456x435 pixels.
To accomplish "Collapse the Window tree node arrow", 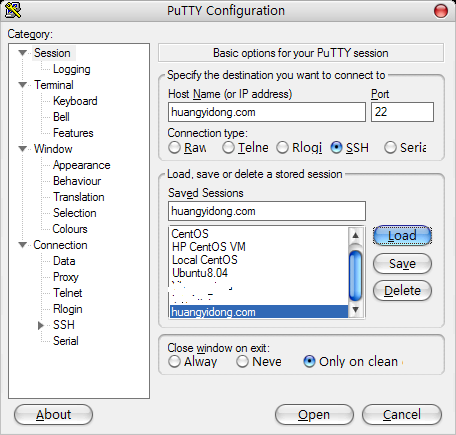I will 23,149.
